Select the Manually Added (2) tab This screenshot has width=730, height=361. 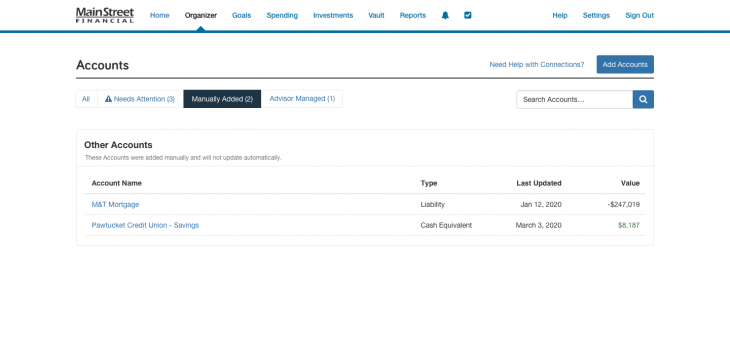tap(222, 99)
